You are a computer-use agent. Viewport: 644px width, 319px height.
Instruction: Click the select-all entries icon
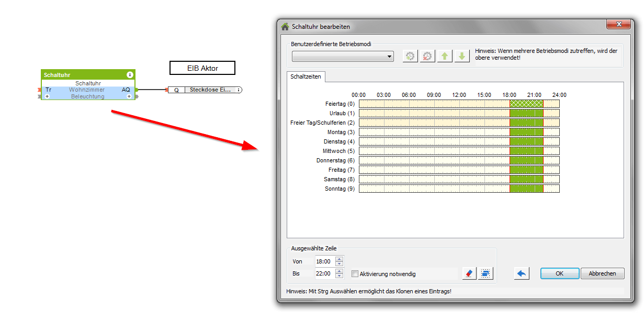coord(485,273)
